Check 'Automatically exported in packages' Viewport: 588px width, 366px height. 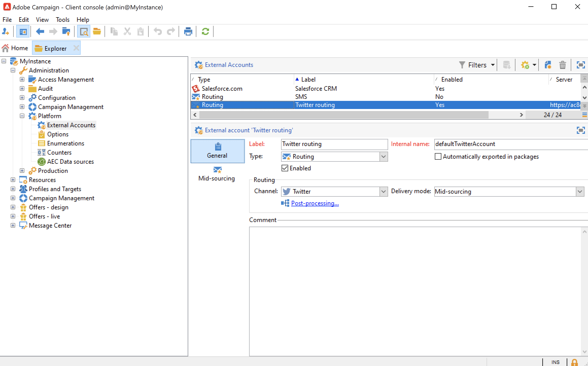[x=438, y=156]
